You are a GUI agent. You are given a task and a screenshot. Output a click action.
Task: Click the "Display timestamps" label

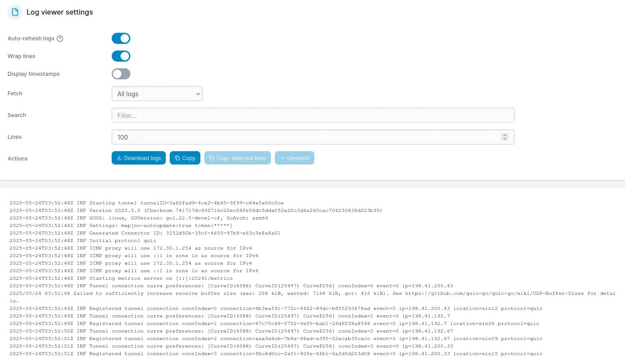click(x=34, y=74)
